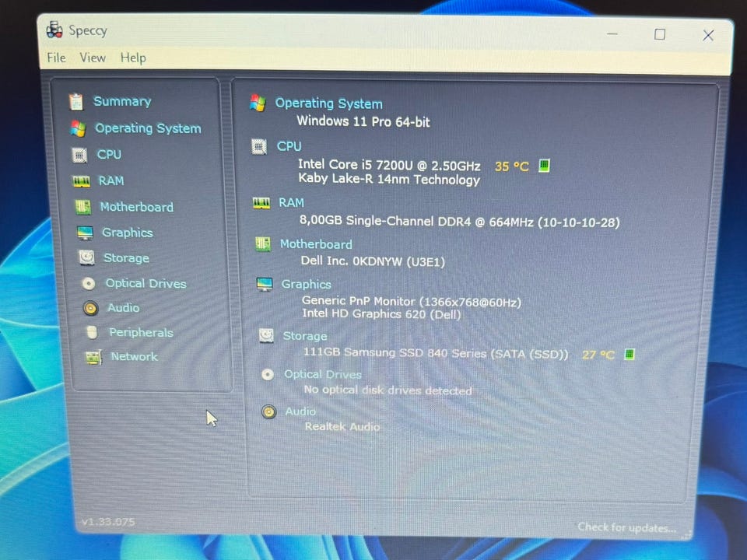747x560 pixels.
Task: Click green CPU temperature indicator icon
Action: tap(544, 165)
